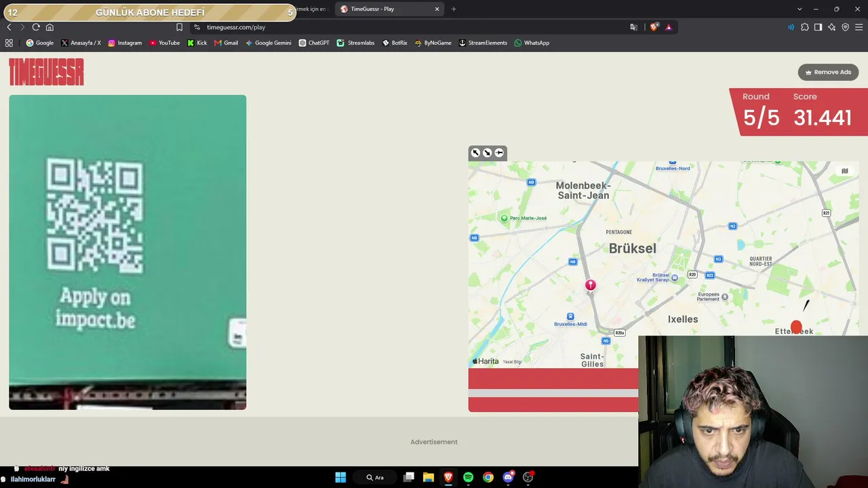The image size is (868, 488).
Task: Click the Apple Harita logo
Action: pos(486,361)
